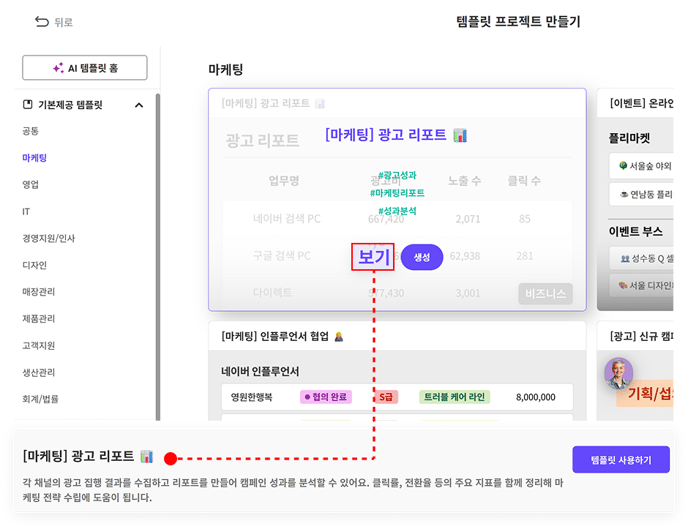Click the chart icon in the highlighted 광고 리포트 title
Image resolution: width=688 pixels, height=529 pixels.
pyautogui.click(x=460, y=135)
